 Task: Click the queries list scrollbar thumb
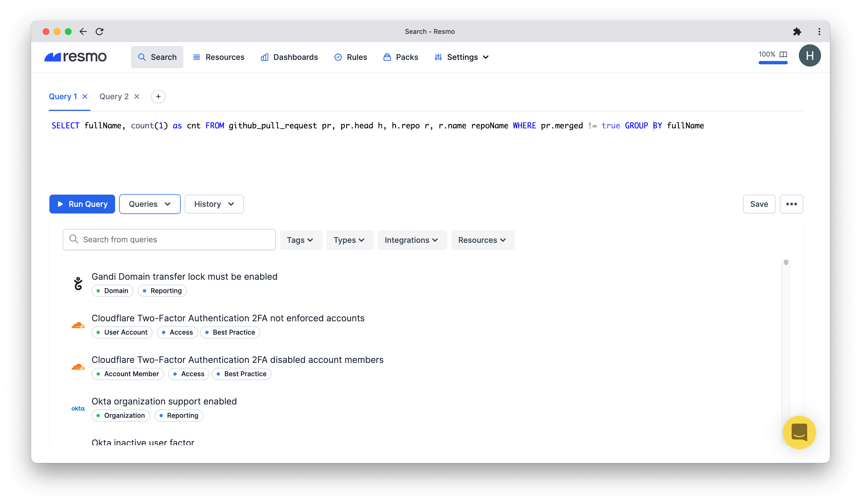(786, 262)
